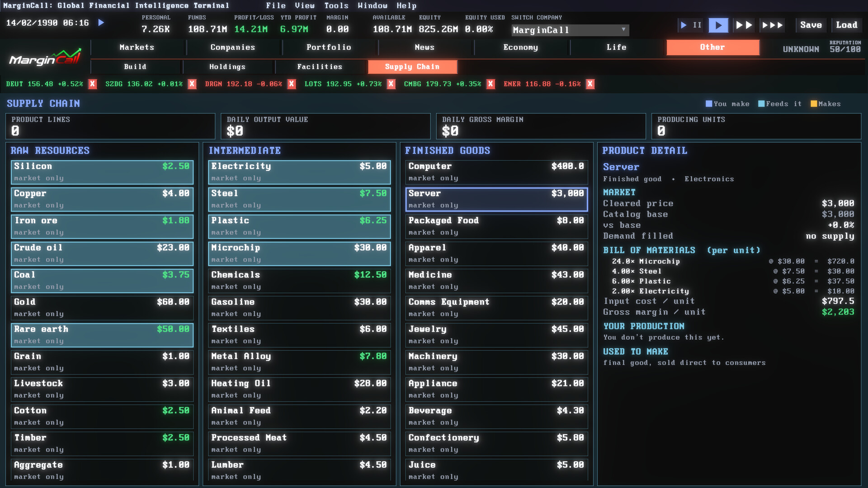Switch to the Companies tab
Screen dimensions: 868x488
(x=233, y=47)
